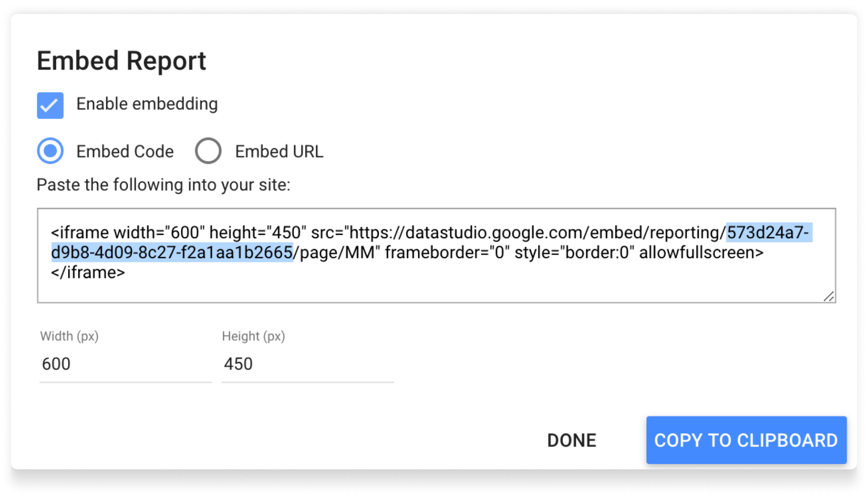Click the DONE button
Screen dimensions: 868x494
[x=571, y=441]
